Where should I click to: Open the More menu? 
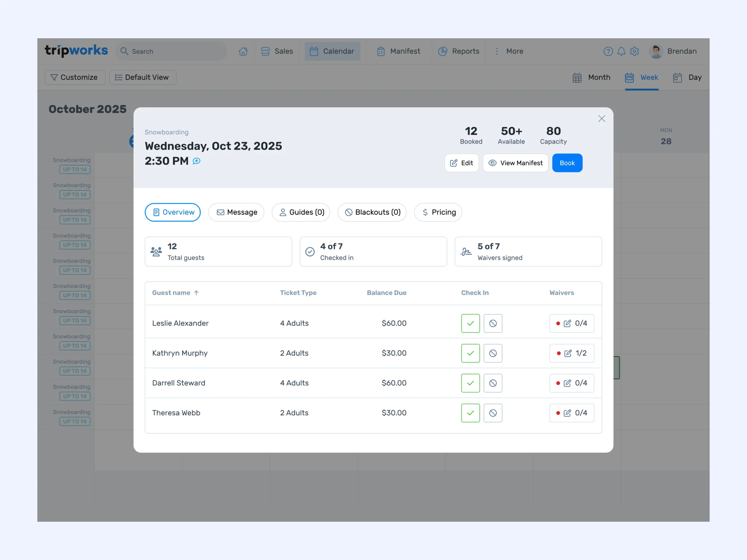tap(509, 51)
